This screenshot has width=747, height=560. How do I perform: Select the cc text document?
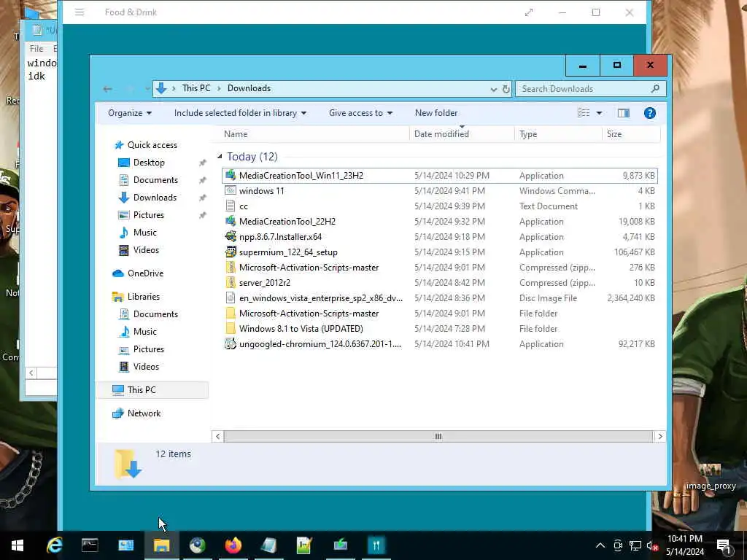click(x=439, y=206)
